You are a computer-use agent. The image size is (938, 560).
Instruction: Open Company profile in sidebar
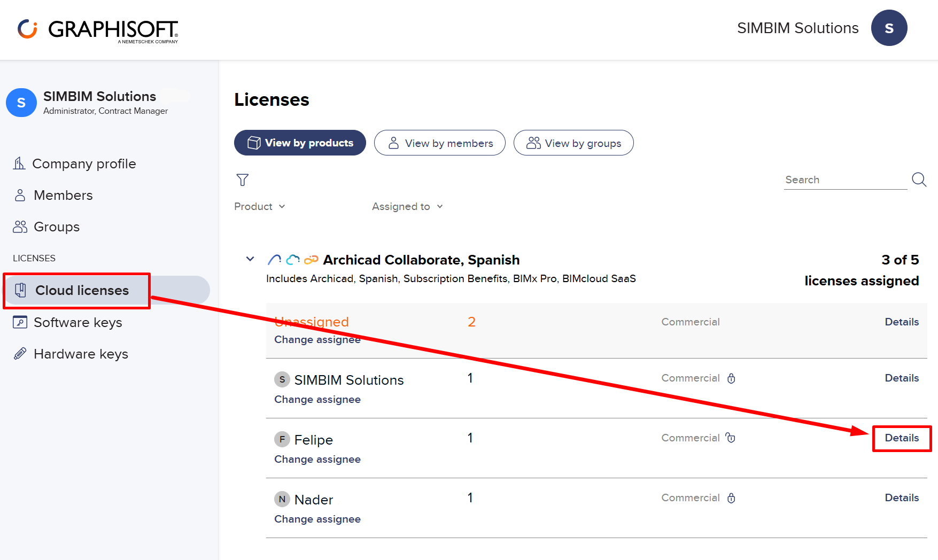tap(84, 164)
